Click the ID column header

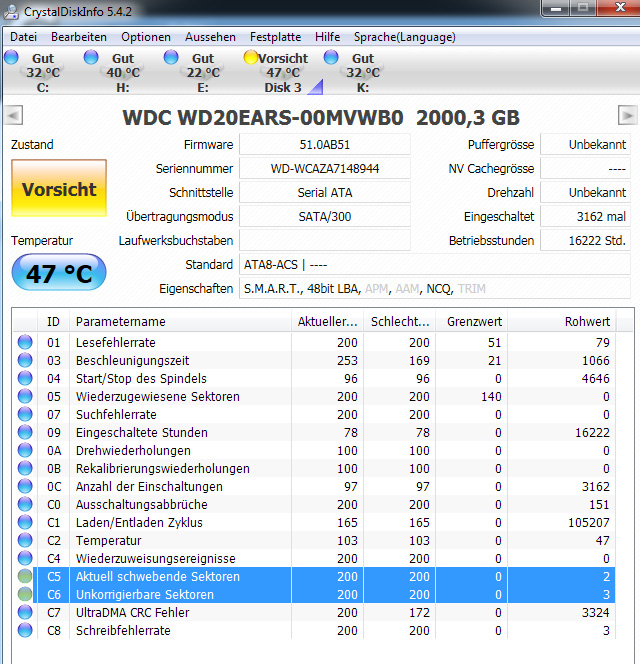[53, 321]
